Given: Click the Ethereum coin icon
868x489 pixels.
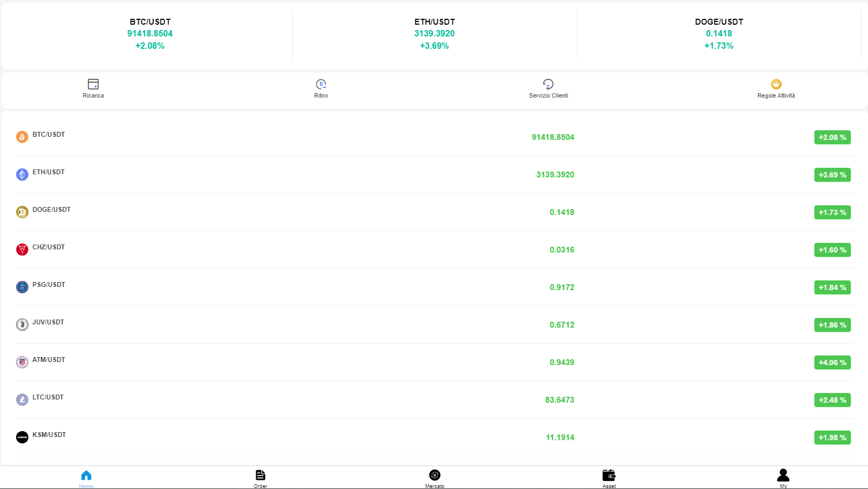Looking at the screenshot, I should click(22, 175).
